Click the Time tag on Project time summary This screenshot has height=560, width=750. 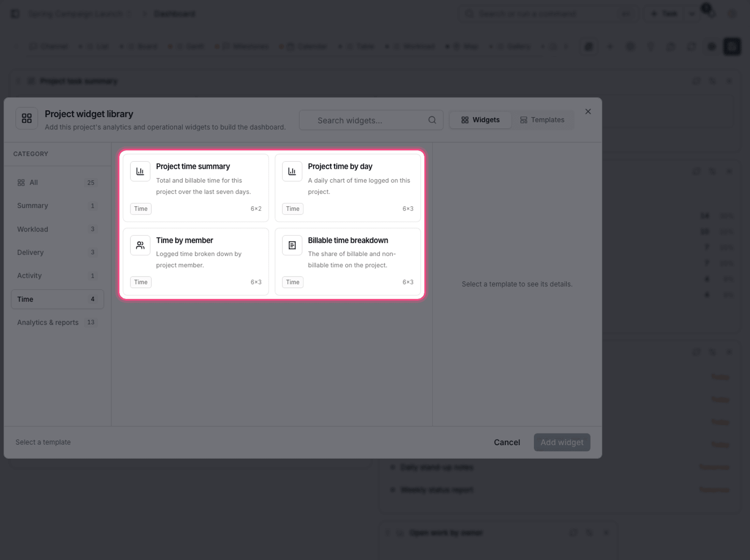pyautogui.click(x=141, y=209)
